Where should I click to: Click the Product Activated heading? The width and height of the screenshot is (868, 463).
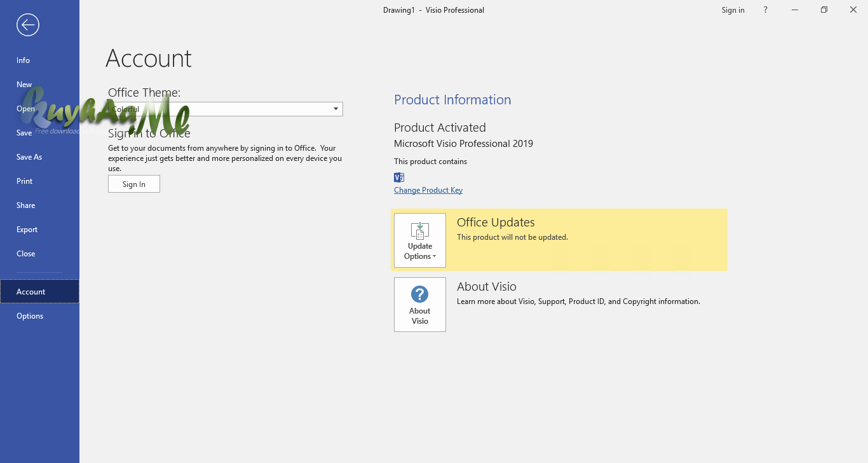pos(440,128)
